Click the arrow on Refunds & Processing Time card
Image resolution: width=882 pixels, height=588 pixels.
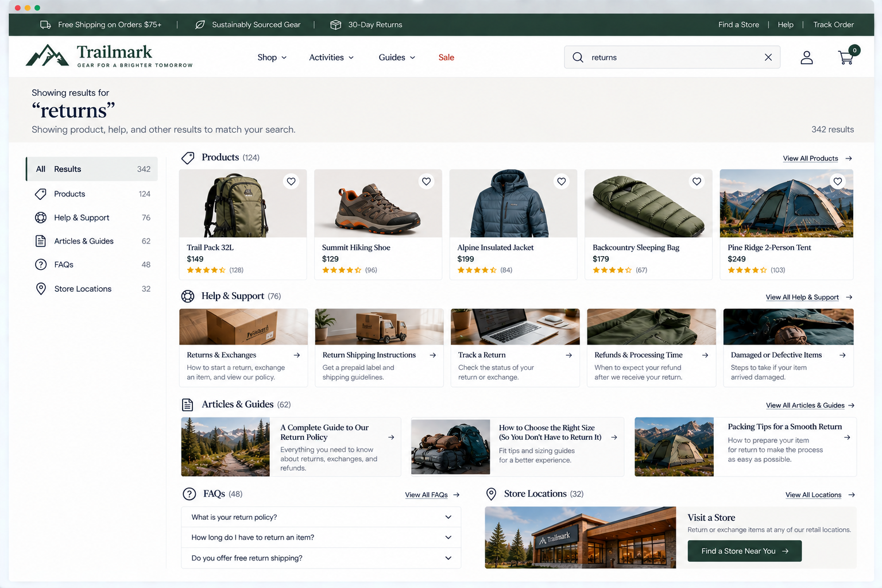coord(705,355)
